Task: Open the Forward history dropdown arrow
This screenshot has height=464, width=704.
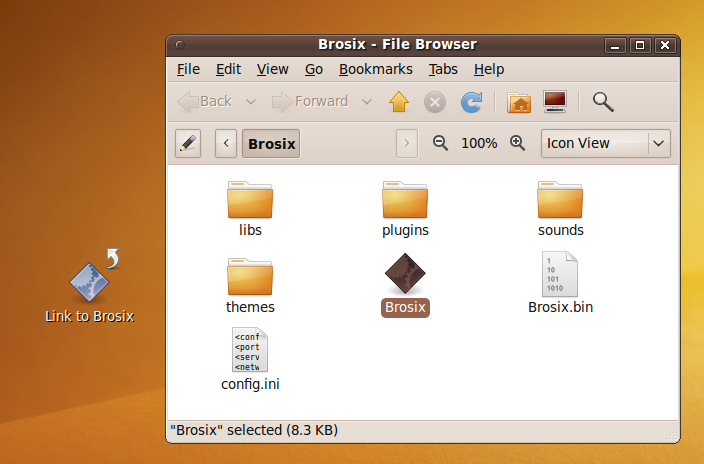Action: (x=367, y=102)
